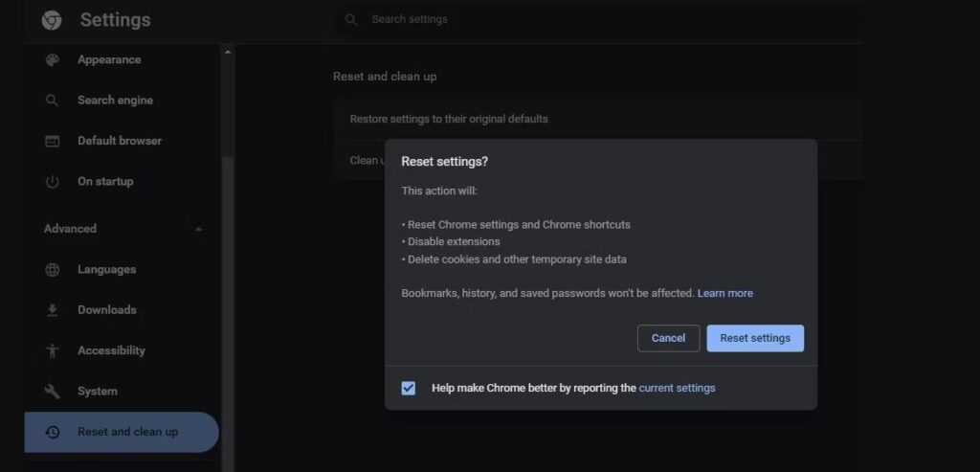Viewport: 980px width, 472px height.
Task: Click the Default browser window icon
Action: [x=53, y=142]
